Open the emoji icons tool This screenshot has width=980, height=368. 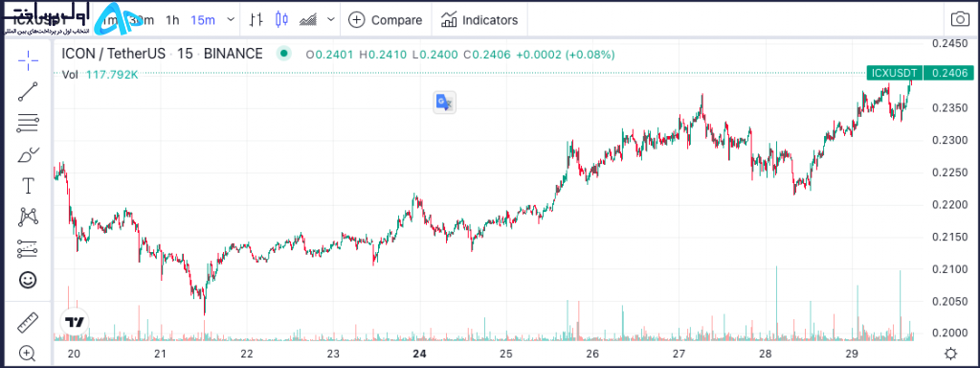pyautogui.click(x=28, y=280)
